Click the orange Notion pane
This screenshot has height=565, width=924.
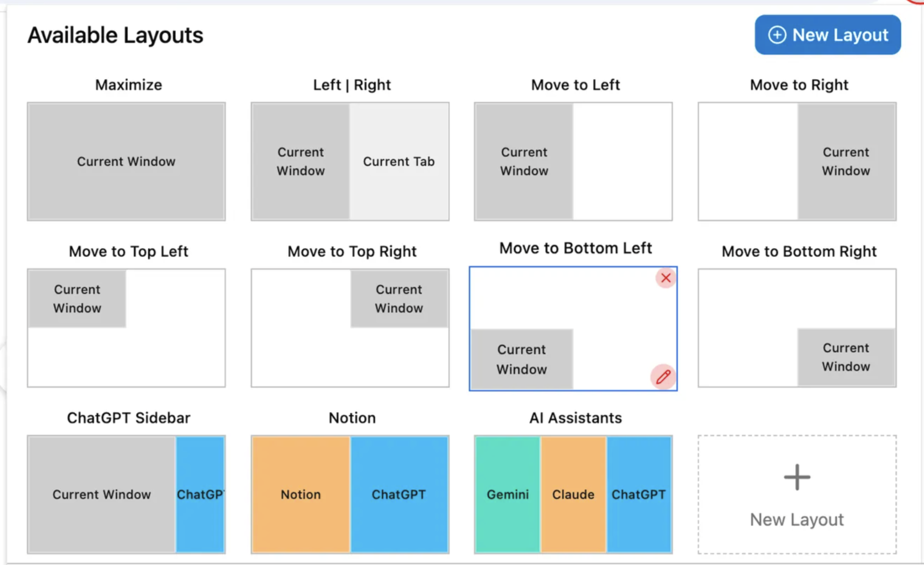(x=300, y=495)
